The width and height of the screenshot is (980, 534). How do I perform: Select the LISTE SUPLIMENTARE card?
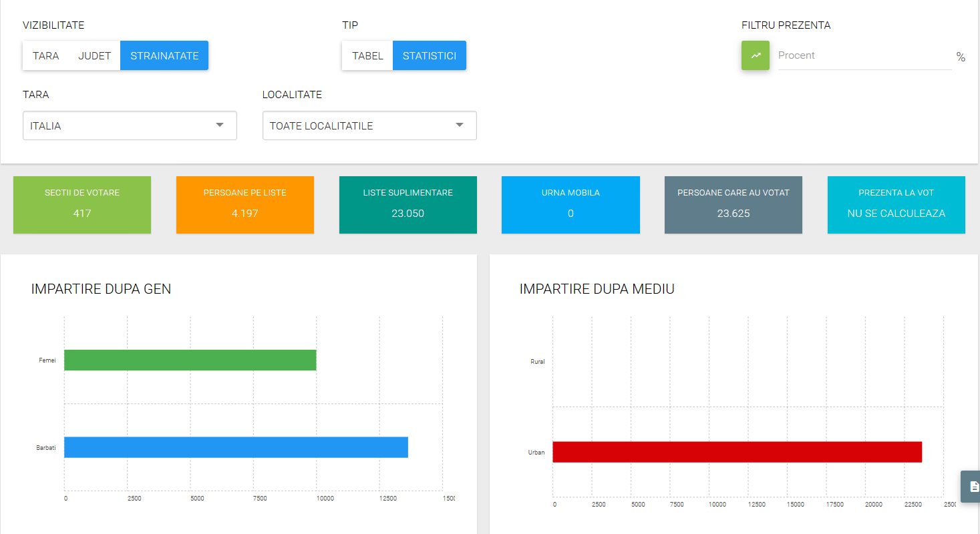(x=407, y=205)
